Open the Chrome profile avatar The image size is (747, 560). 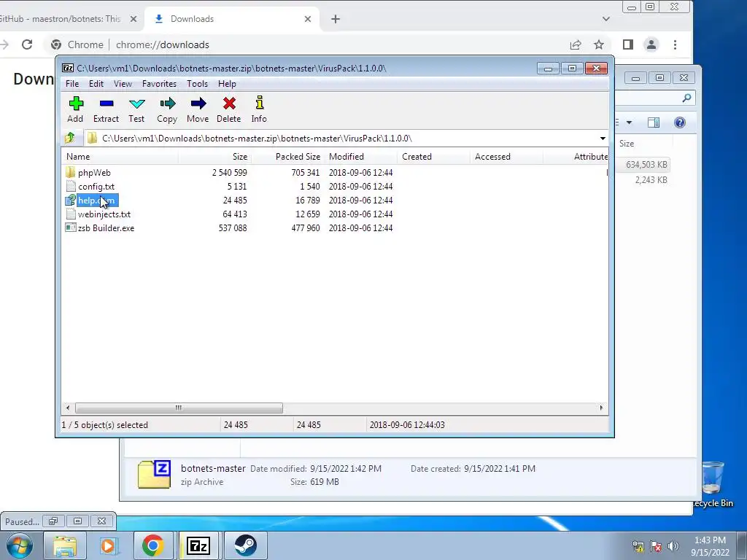coord(651,44)
